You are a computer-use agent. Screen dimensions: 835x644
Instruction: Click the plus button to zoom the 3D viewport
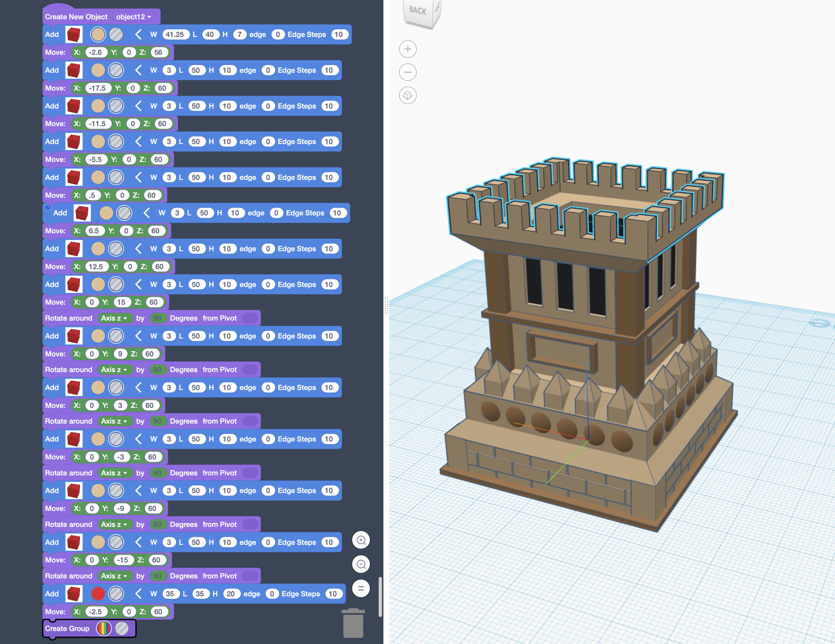point(407,49)
